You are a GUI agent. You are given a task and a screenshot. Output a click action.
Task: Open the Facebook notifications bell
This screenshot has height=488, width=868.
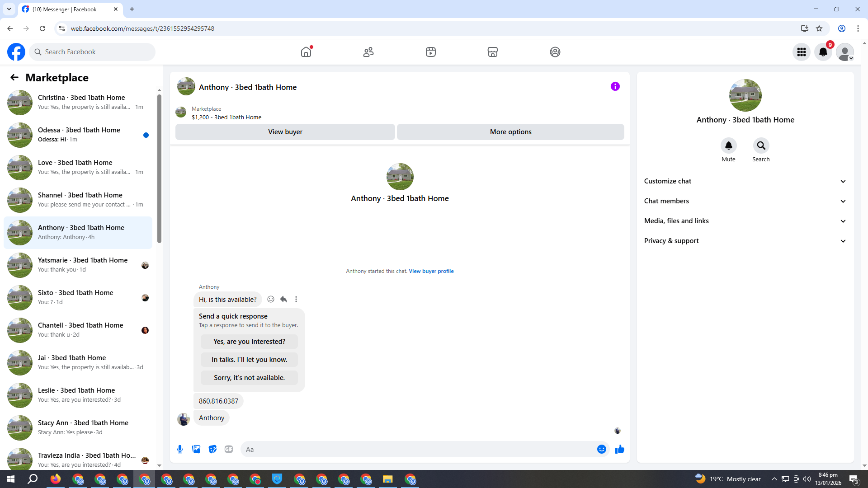[823, 52]
